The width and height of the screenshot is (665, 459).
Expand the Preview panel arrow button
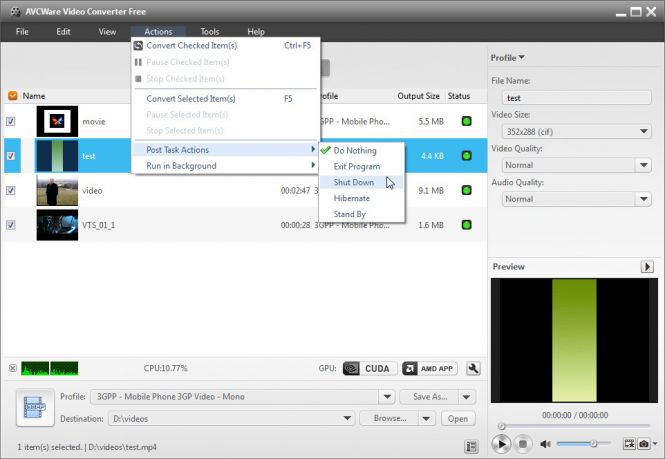(647, 267)
